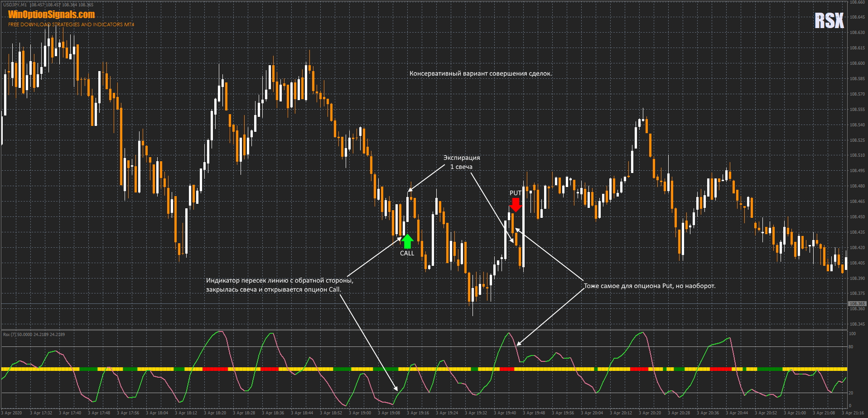Click the leftmost red segment on RSX midline
The image size is (868, 418).
pyautogui.click(x=215, y=369)
